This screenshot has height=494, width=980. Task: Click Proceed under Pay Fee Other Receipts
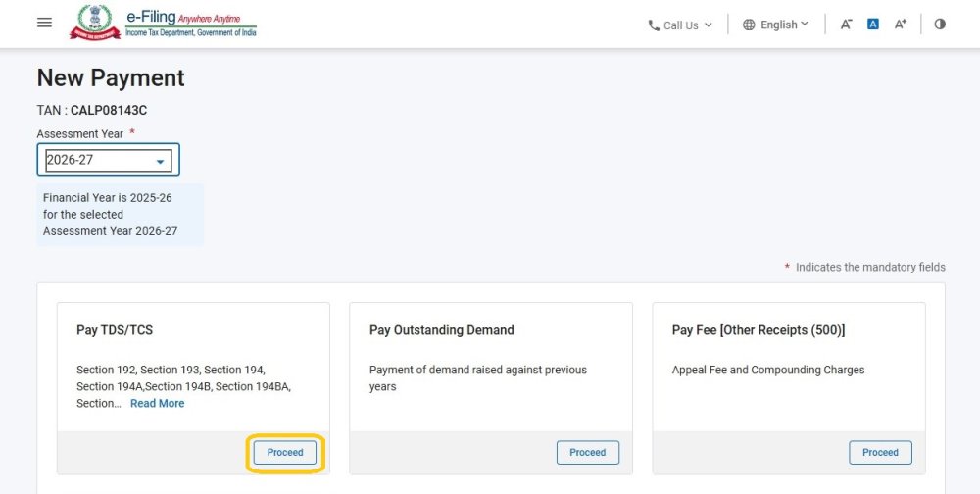tap(880, 453)
